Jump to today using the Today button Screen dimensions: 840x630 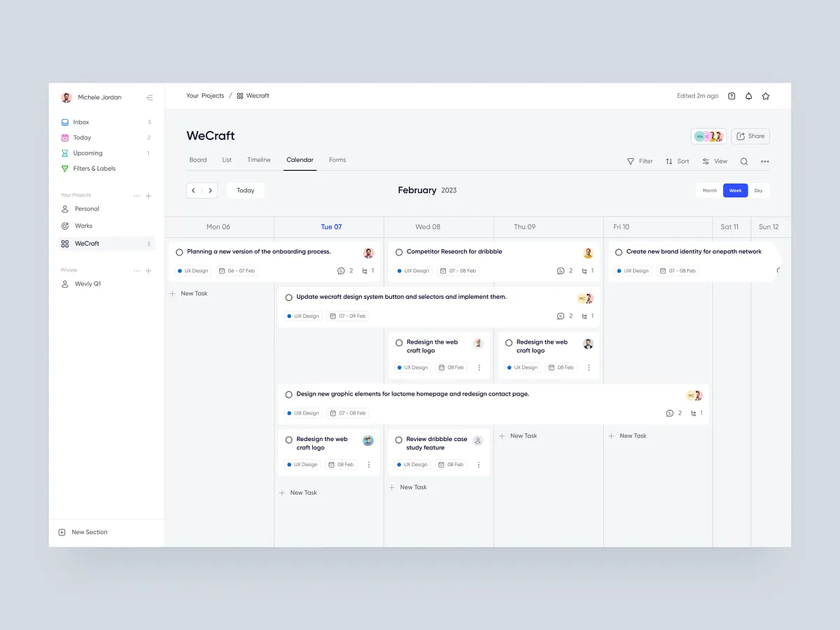(245, 190)
